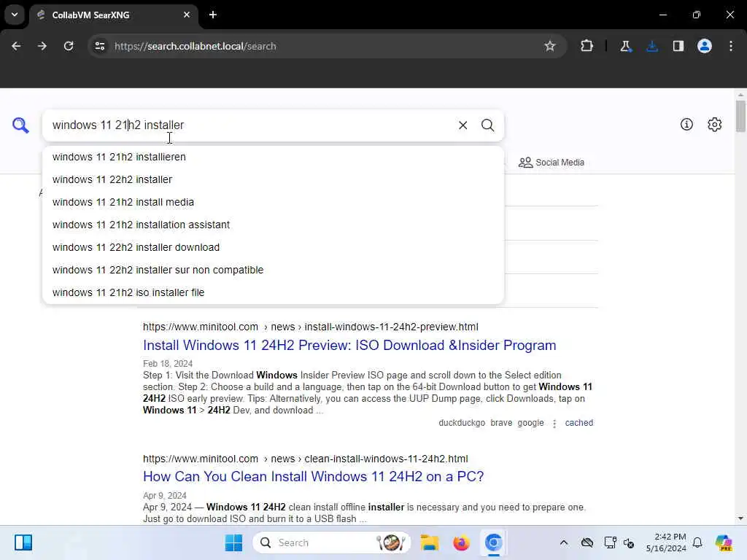Bookmark this page with the star icon
Viewport: 747px width, 560px height.
point(550,46)
